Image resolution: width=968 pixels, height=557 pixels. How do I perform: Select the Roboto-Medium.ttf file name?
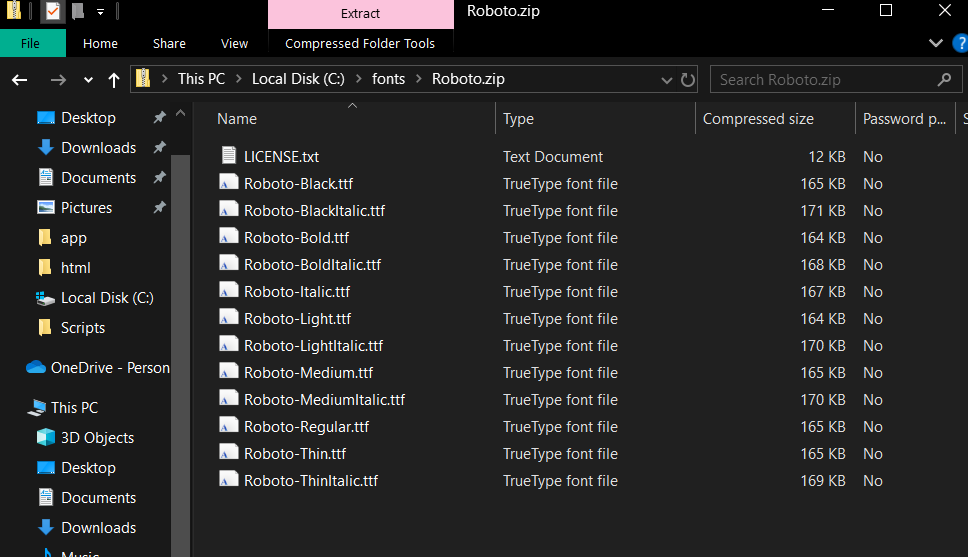(309, 373)
